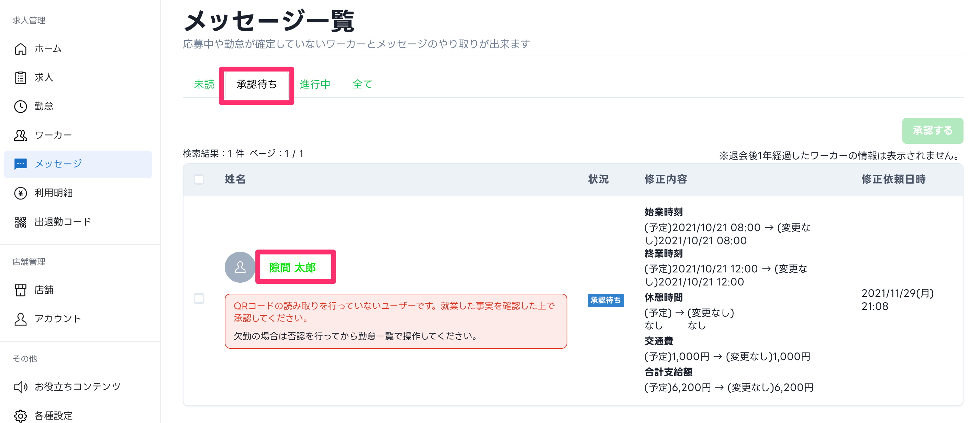Select the 店舗 storefront icon
The image size is (980, 423).
(x=21, y=290)
